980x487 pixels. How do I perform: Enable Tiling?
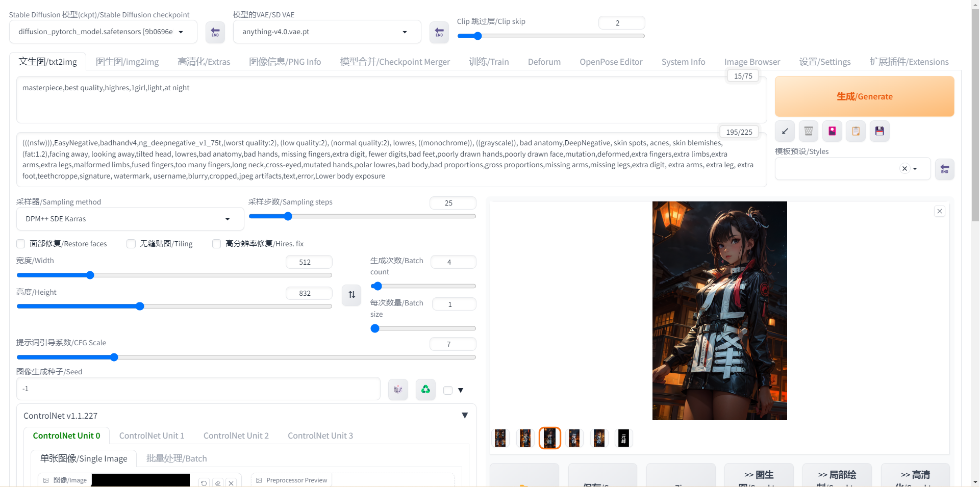(x=131, y=244)
